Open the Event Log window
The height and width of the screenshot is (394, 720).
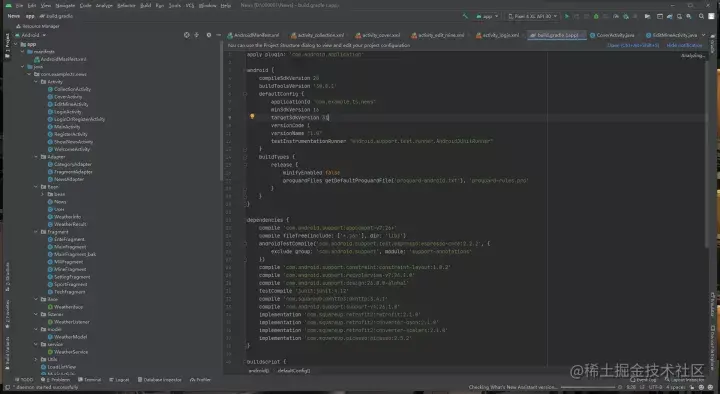coord(643,380)
